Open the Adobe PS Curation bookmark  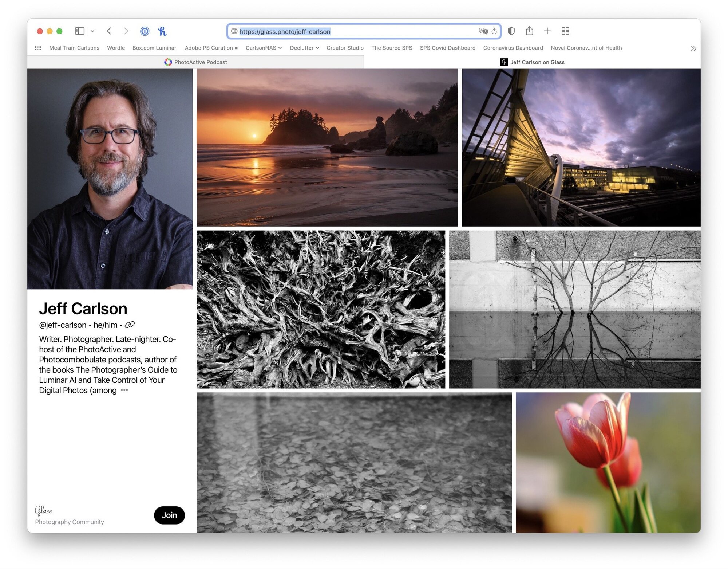pos(211,48)
